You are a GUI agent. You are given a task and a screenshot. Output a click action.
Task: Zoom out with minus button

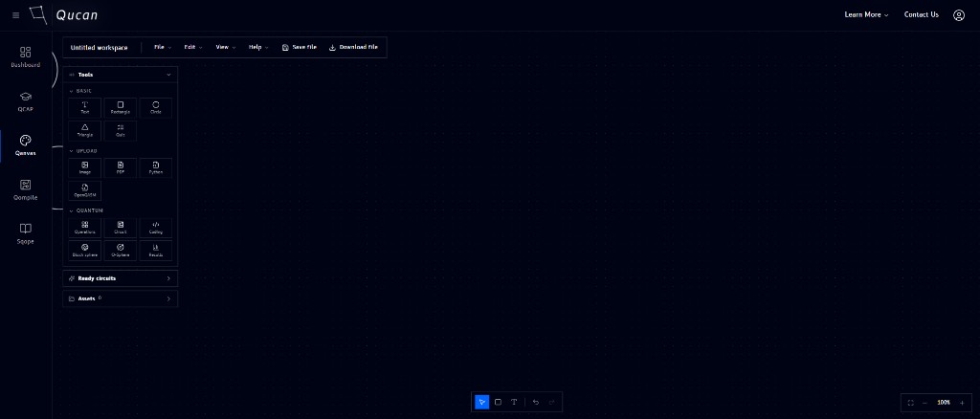(x=925, y=403)
